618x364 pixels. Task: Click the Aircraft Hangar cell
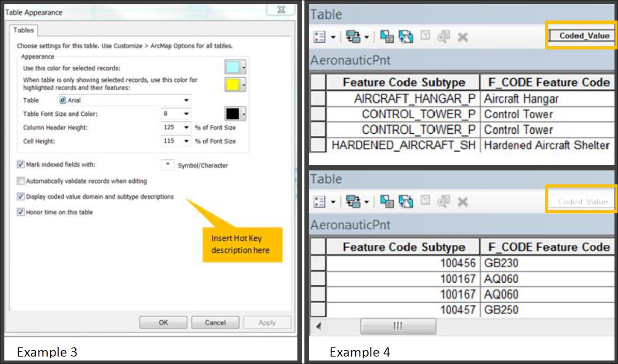click(x=547, y=99)
